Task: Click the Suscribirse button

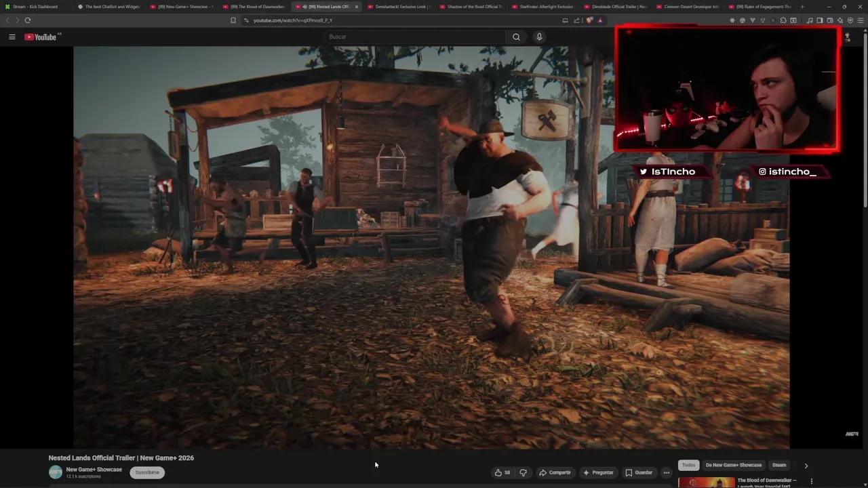Action: pyautogui.click(x=147, y=472)
